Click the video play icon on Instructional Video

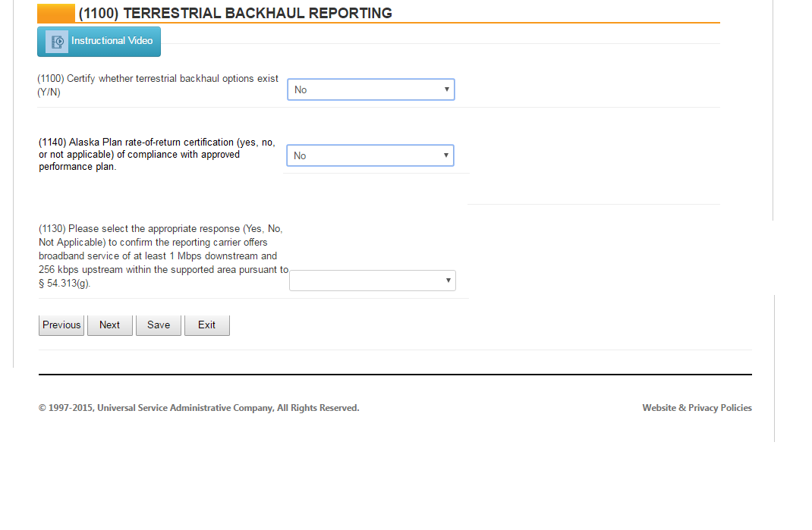57,42
